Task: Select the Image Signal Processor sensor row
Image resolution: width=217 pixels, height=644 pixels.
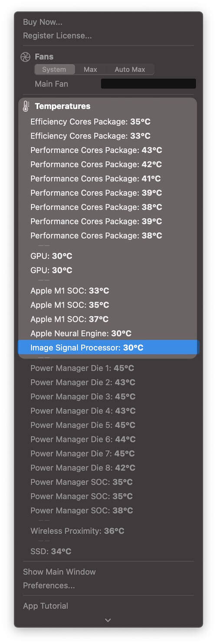Action: coord(108,348)
